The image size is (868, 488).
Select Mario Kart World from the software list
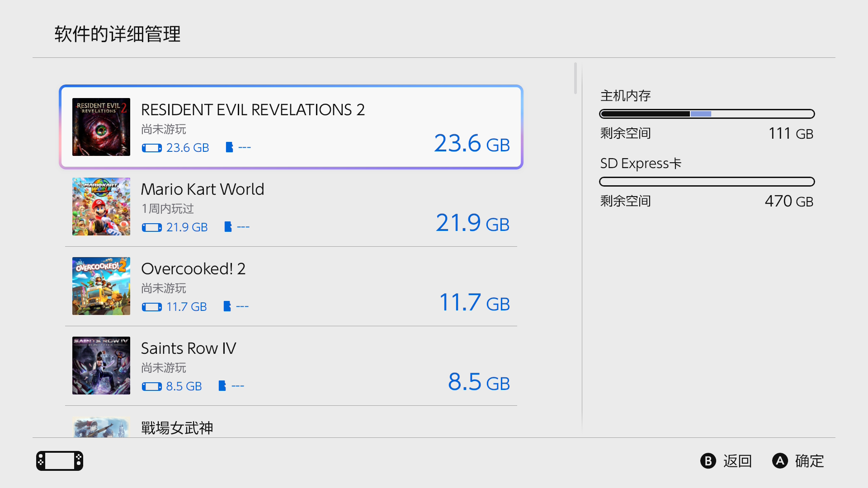(291, 206)
